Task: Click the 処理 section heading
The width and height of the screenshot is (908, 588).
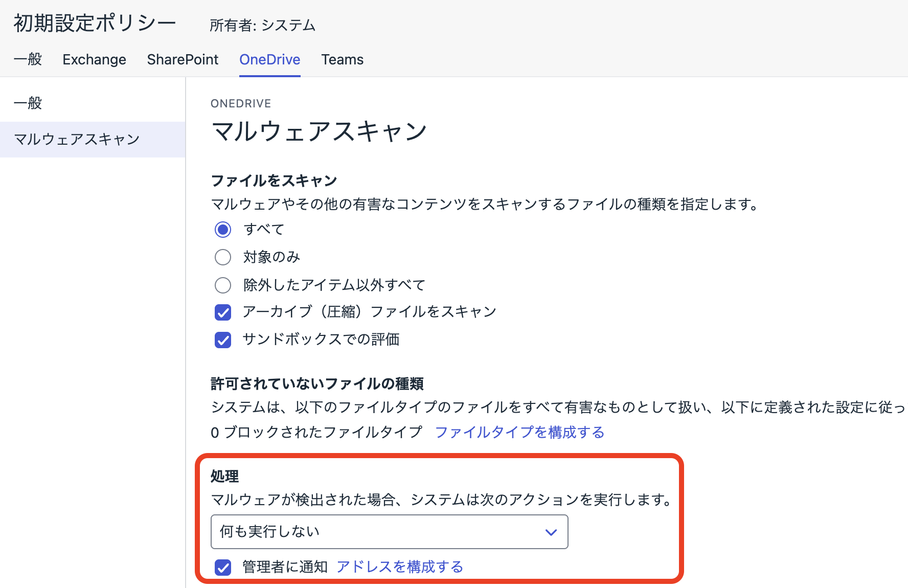Action: coord(224,476)
